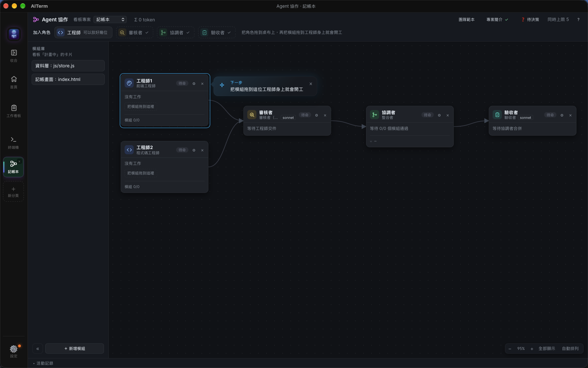
Task: Click sonnet model tag on 審核者 card
Action: 288,118
